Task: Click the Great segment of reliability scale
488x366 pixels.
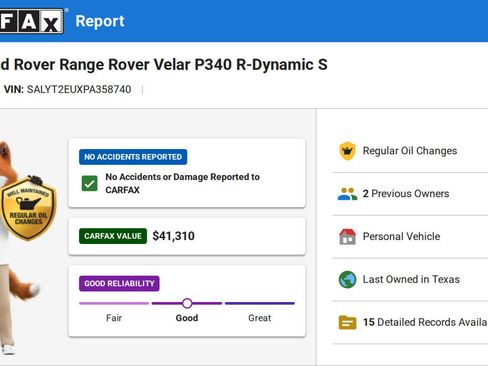Action: (x=260, y=303)
